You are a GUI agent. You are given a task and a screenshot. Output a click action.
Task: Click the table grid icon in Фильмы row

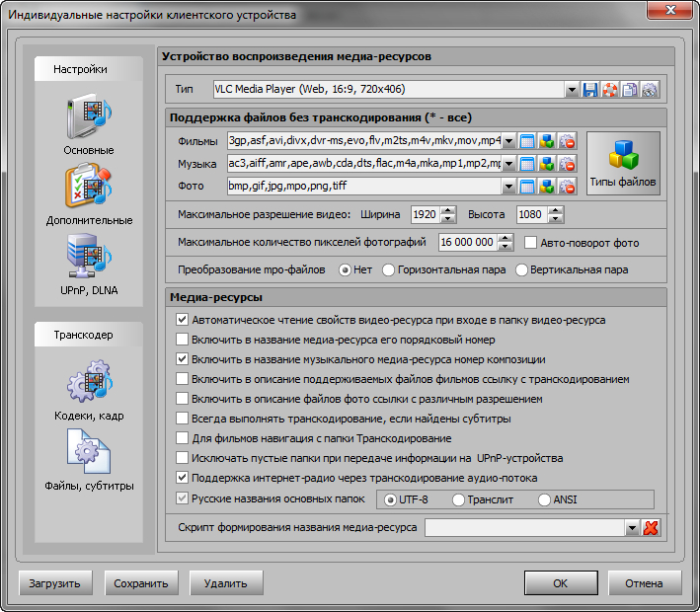pyautogui.click(x=527, y=141)
